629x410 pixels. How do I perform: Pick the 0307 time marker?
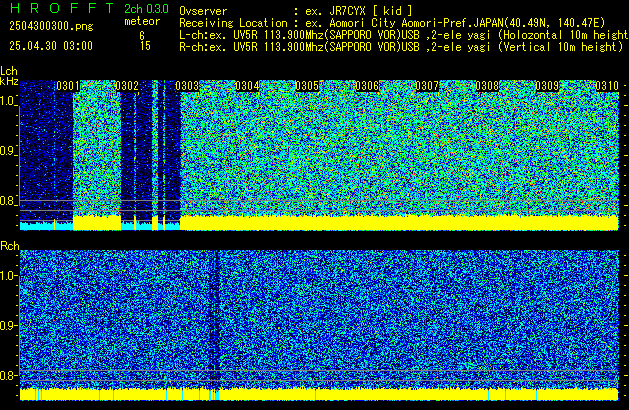427,86
